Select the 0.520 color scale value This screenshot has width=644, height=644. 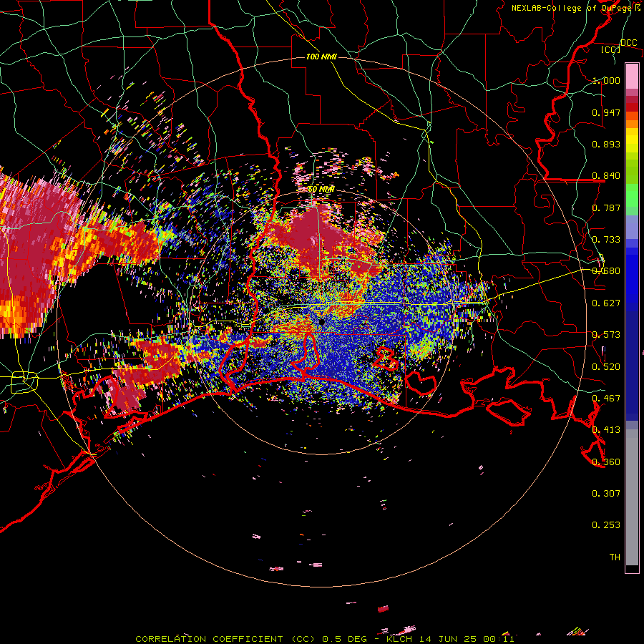click(x=606, y=367)
